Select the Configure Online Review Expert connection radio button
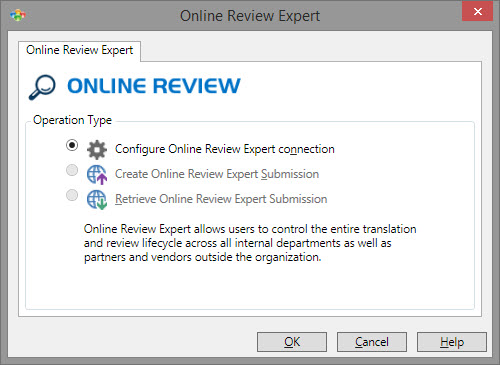This screenshot has width=500, height=365. click(x=72, y=145)
